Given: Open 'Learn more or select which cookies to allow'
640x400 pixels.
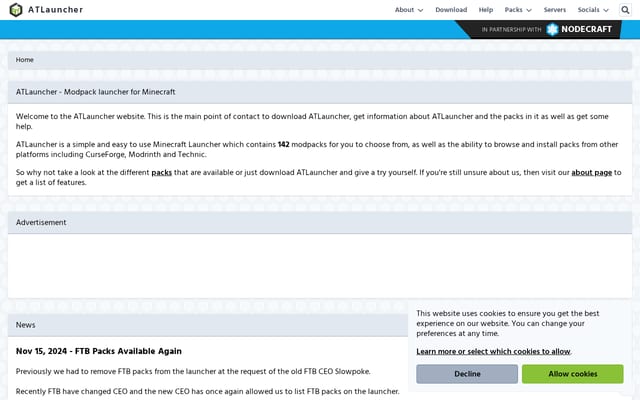Looking at the screenshot, I should (x=493, y=351).
